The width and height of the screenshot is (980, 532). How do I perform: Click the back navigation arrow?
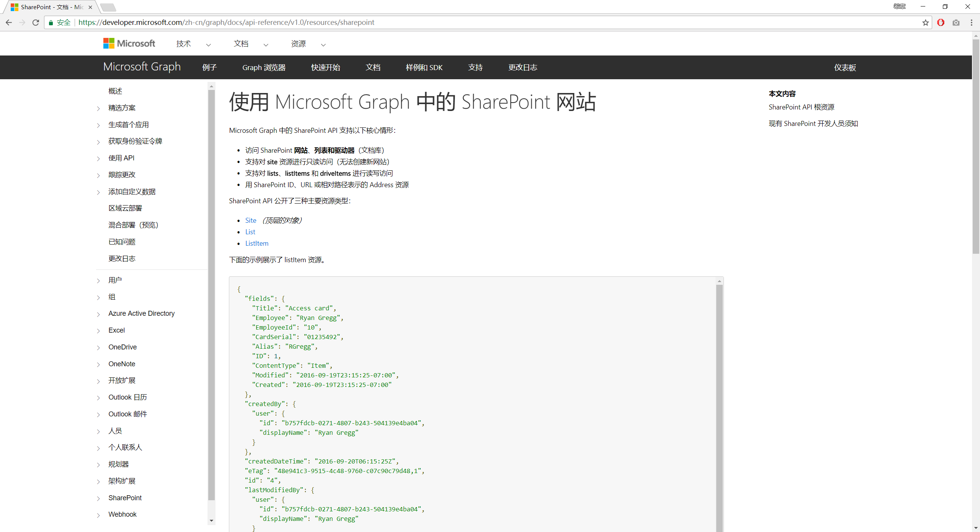pyautogui.click(x=9, y=22)
